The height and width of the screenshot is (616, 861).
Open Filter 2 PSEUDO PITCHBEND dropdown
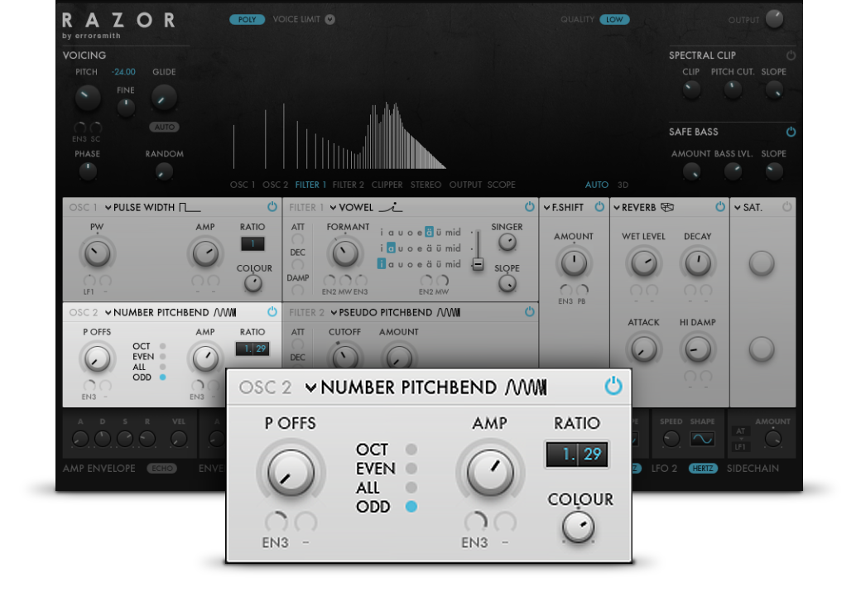[334, 312]
